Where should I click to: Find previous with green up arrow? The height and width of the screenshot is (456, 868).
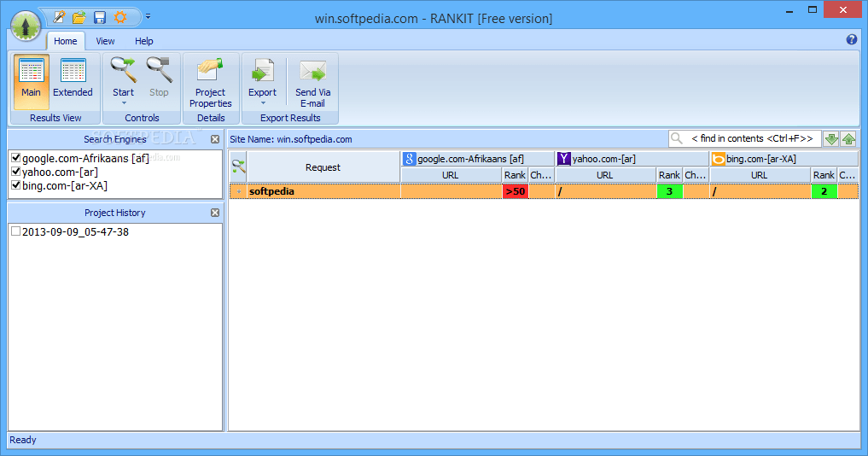pos(848,139)
